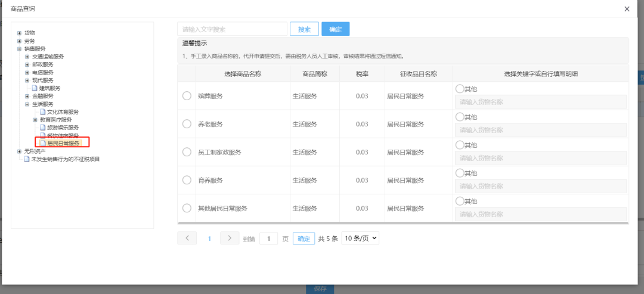Open the 10 条/页 page size dropdown

pos(360,238)
